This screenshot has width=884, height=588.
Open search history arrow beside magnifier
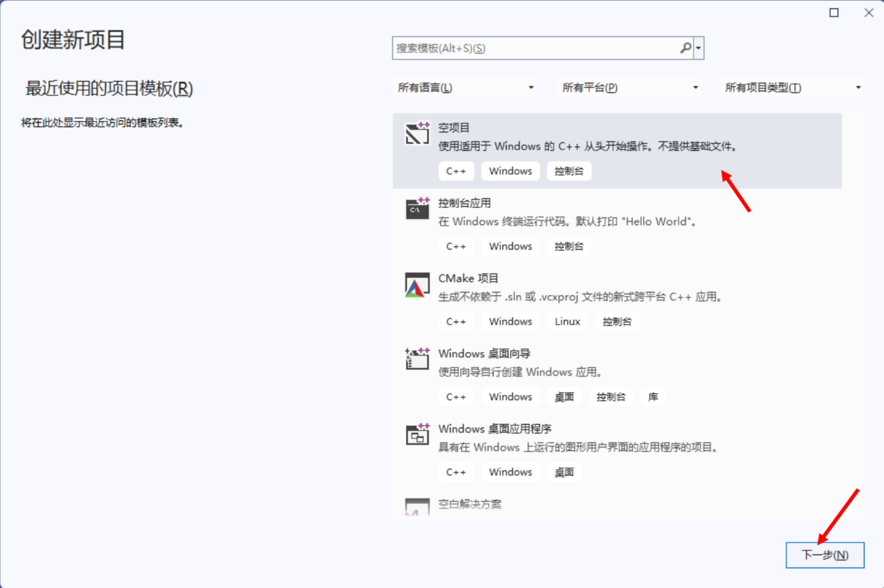tap(699, 48)
